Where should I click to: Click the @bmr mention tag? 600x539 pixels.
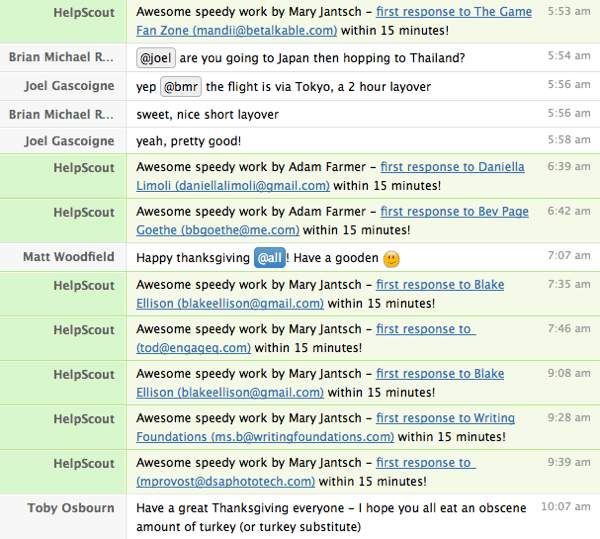181,87
